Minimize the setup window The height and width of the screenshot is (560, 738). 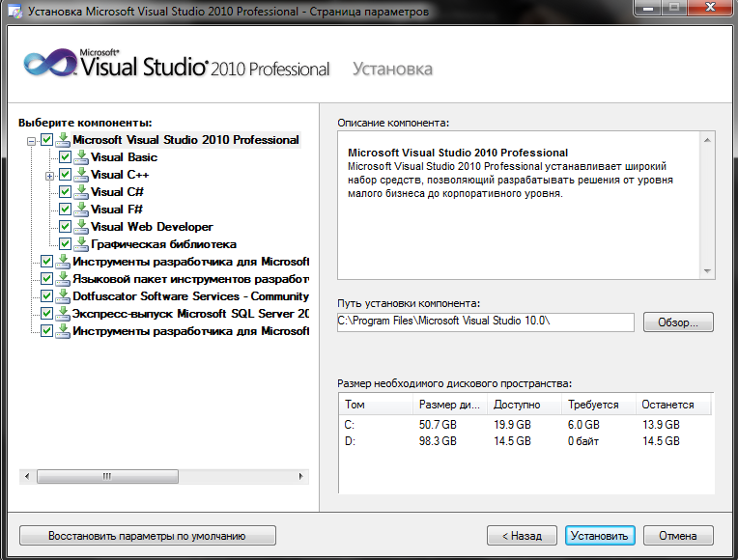click(x=648, y=8)
